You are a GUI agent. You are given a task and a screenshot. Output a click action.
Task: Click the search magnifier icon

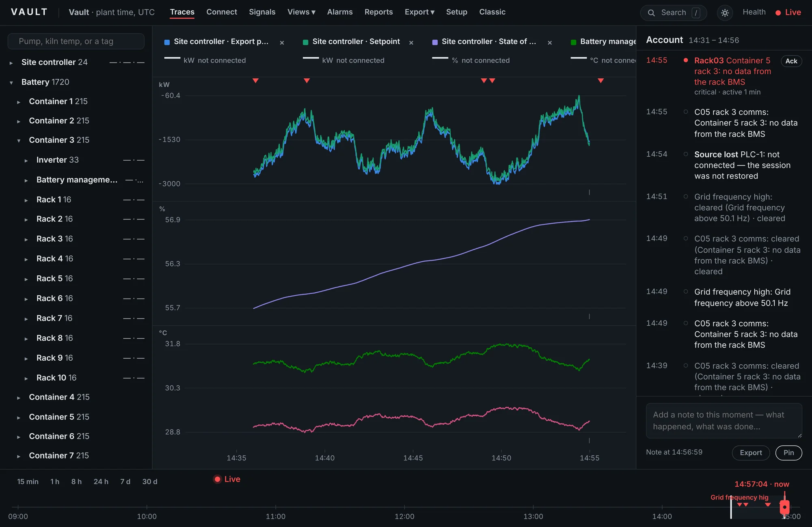[651, 13]
